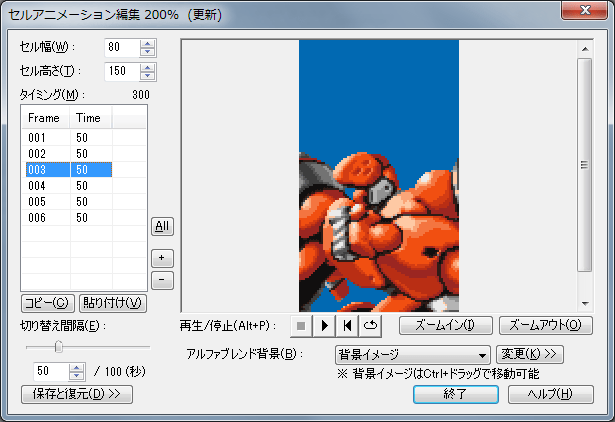The height and width of the screenshot is (422, 615).
Task: Click Time value 50 of frame 006
Action: pos(82,218)
